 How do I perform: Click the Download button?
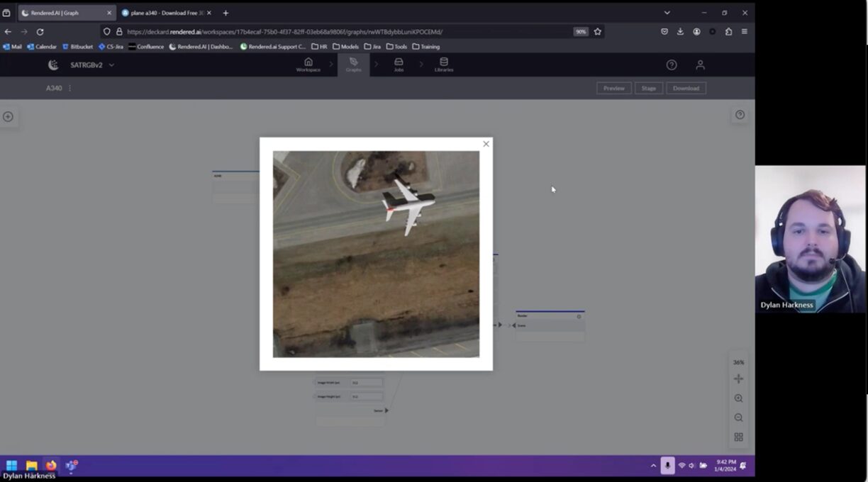[686, 88]
